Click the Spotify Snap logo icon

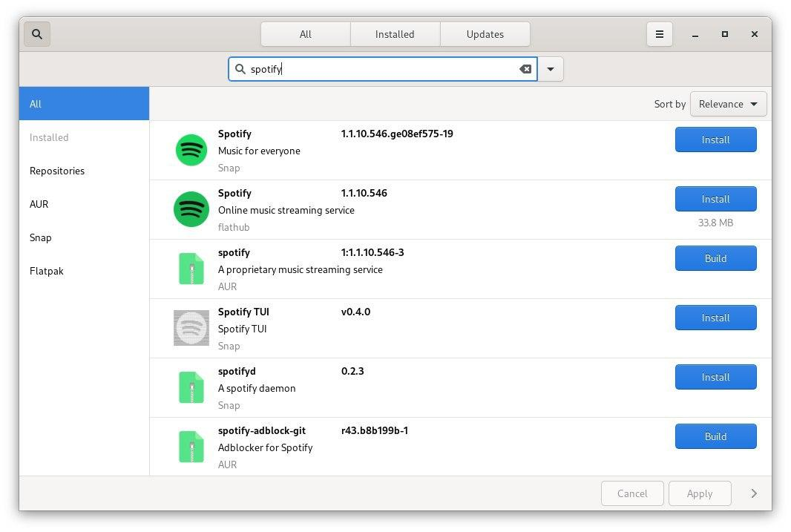tap(191, 150)
